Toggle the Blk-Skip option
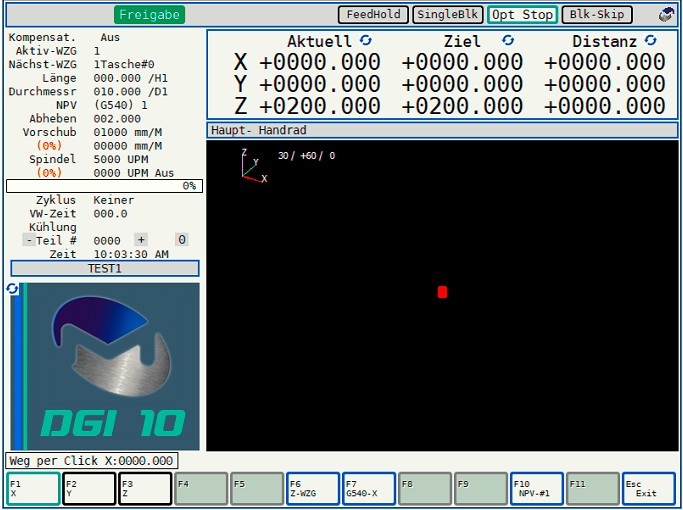The height and width of the screenshot is (510, 683). pyautogui.click(x=597, y=14)
